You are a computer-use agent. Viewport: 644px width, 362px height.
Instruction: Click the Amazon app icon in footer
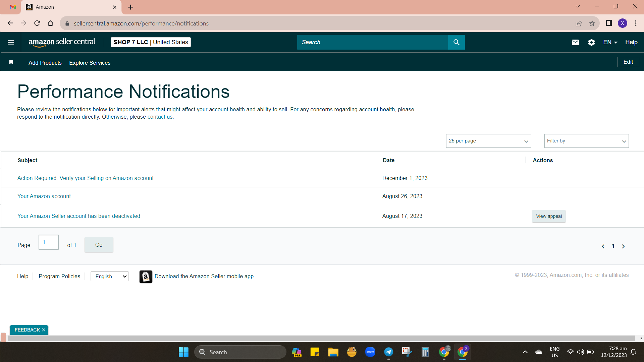[x=146, y=277]
